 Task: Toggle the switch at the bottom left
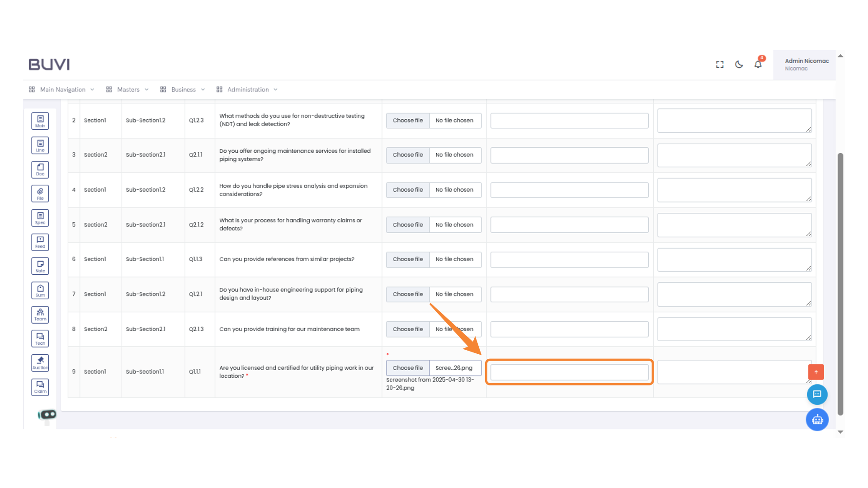(x=47, y=414)
